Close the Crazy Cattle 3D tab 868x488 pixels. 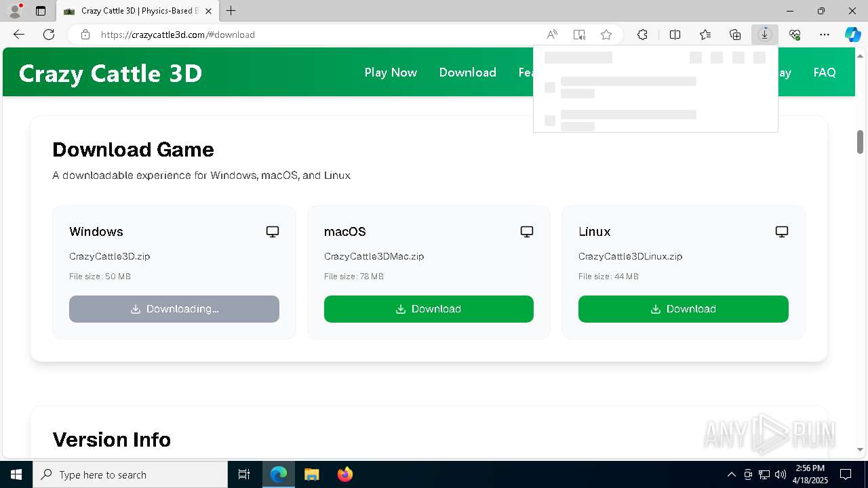209,11
